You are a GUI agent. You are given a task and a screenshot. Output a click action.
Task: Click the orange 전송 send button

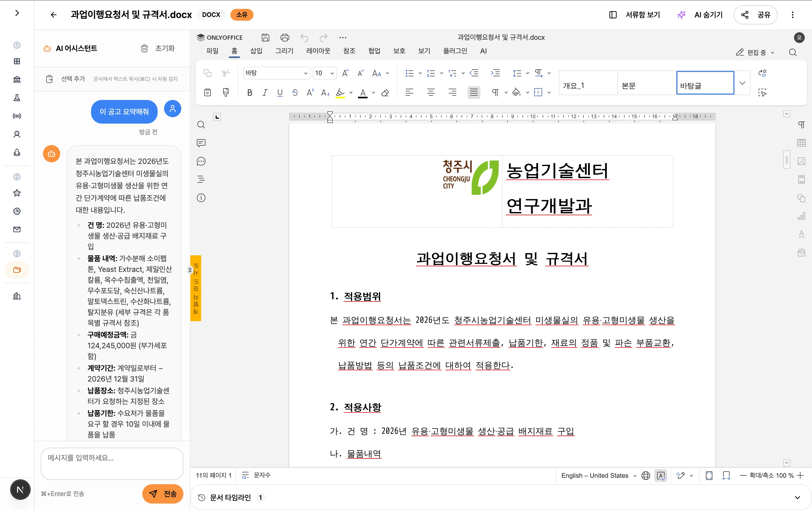coord(163,494)
